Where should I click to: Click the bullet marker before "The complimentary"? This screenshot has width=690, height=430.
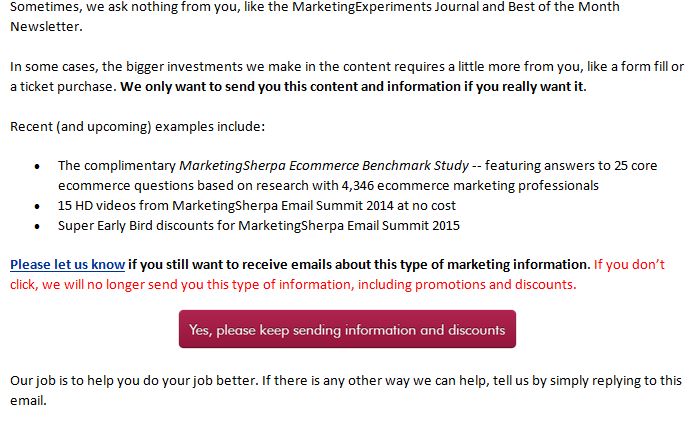tap(37, 166)
